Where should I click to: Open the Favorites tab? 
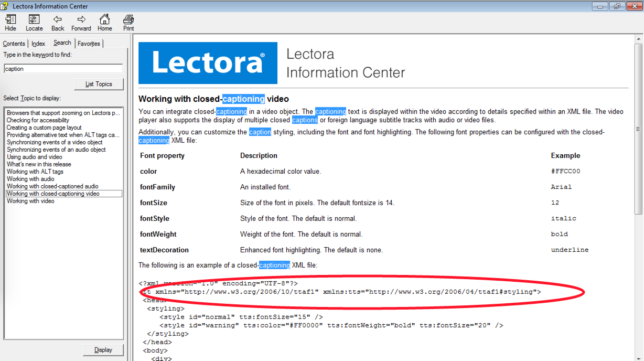tap(89, 44)
